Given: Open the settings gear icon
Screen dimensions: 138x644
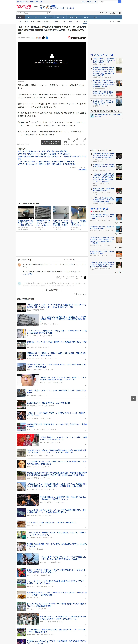Looking at the screenshot, I should 120,13.
